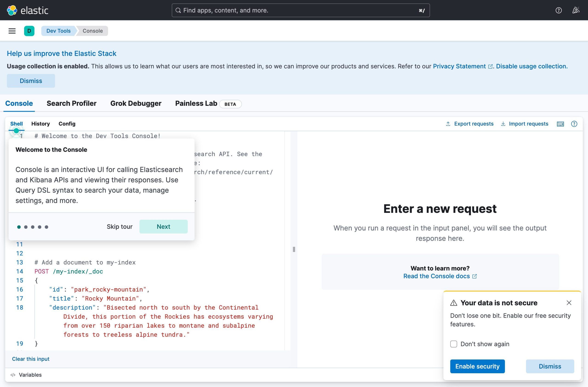
Task: Open the History tab
Action: click(40, 124)
